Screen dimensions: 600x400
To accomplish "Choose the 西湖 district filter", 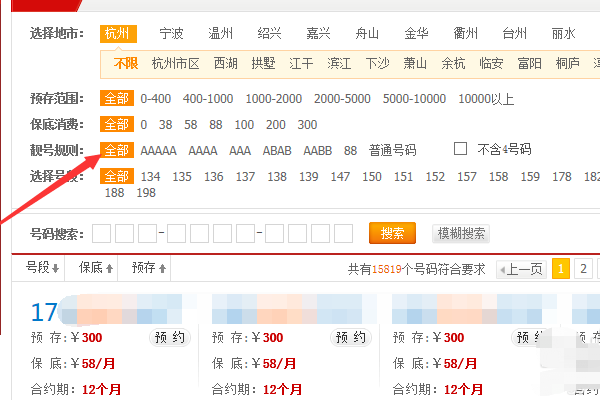I will pos(226,63).
